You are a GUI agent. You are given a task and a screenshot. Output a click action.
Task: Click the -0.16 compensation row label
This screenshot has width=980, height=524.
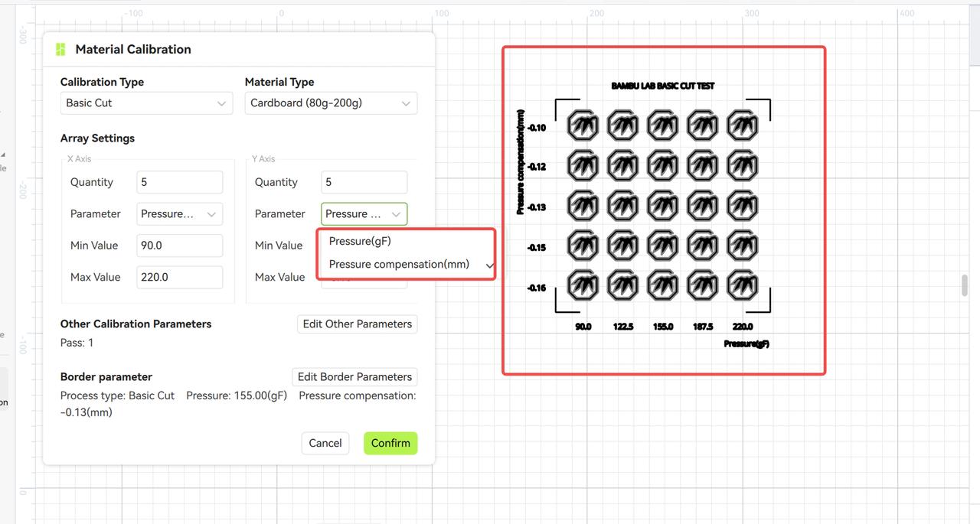537,288
